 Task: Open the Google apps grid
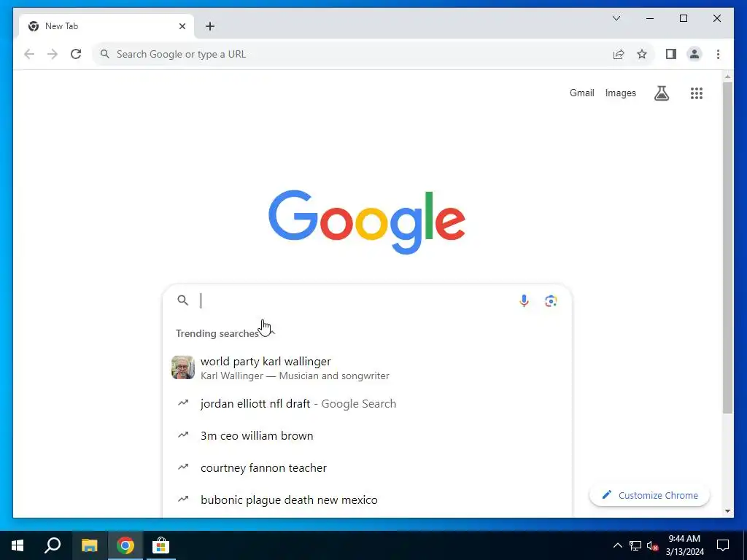click(x=697, y=93)
